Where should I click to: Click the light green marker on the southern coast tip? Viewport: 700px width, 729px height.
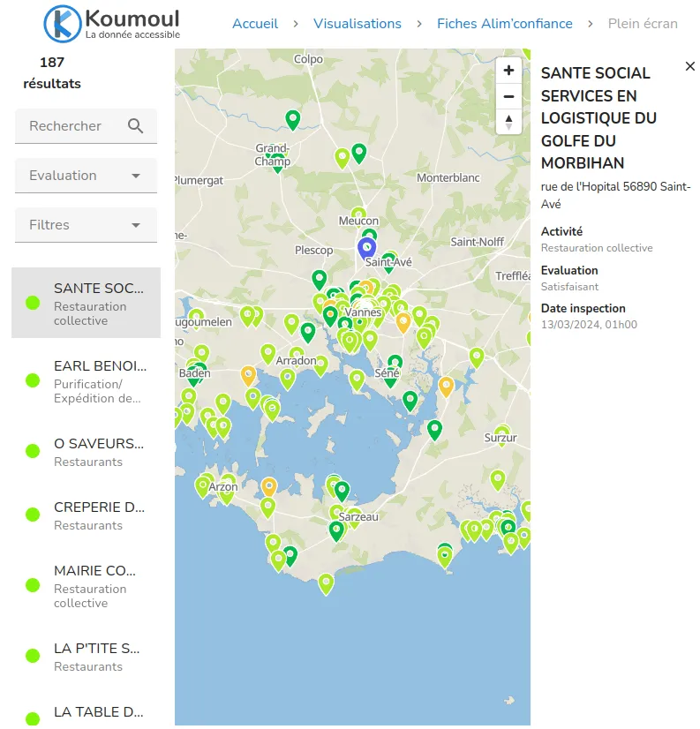pos(326,584)
